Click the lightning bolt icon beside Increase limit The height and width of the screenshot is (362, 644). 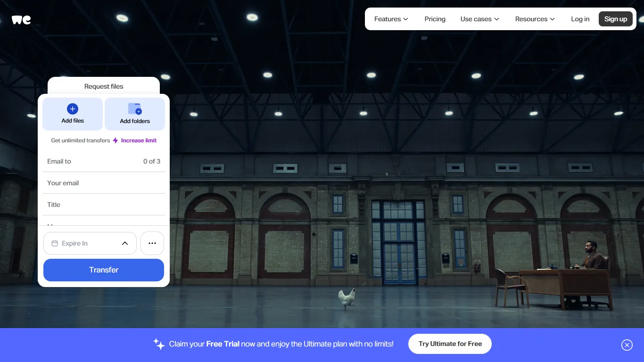tap(116, 140)
